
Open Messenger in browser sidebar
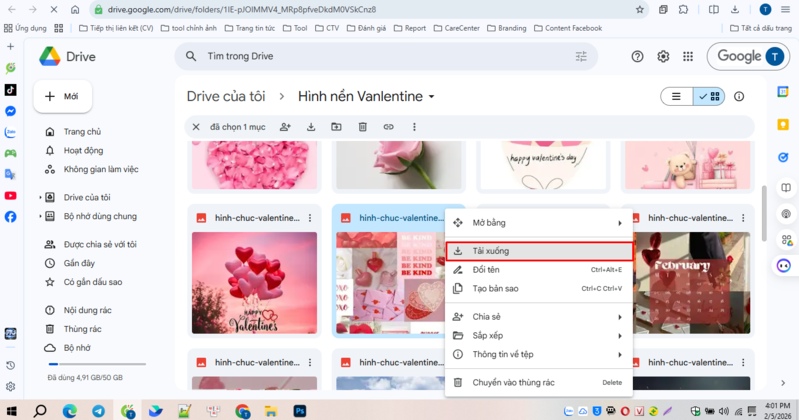(x=10, y=111)
